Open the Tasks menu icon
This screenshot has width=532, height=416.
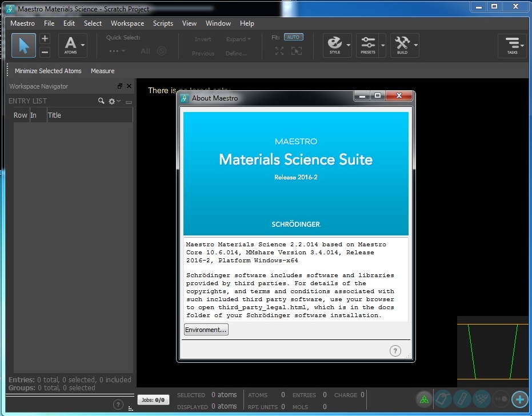tap(513, 45)
